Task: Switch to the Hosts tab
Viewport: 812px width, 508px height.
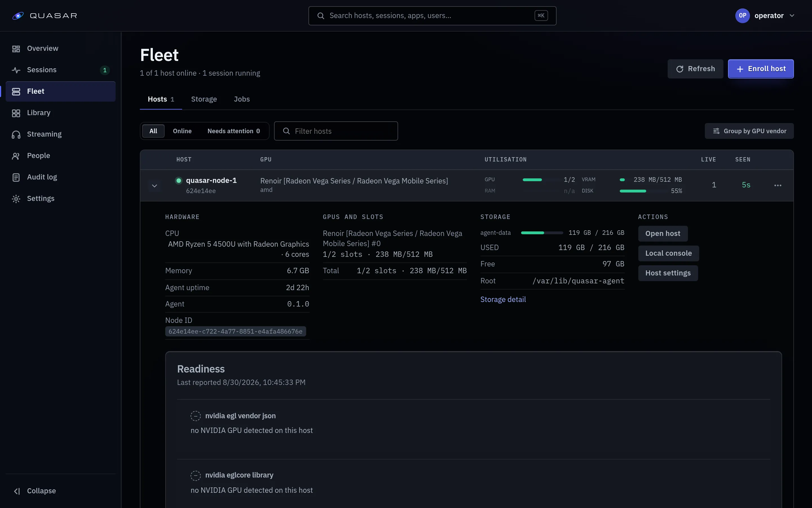Action: coord(161,99)
